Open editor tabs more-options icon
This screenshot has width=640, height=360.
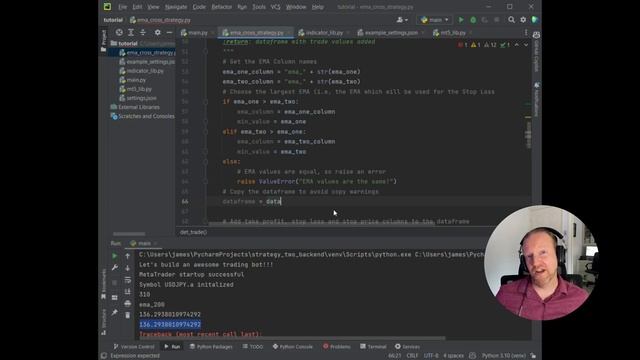pos(526,32)
